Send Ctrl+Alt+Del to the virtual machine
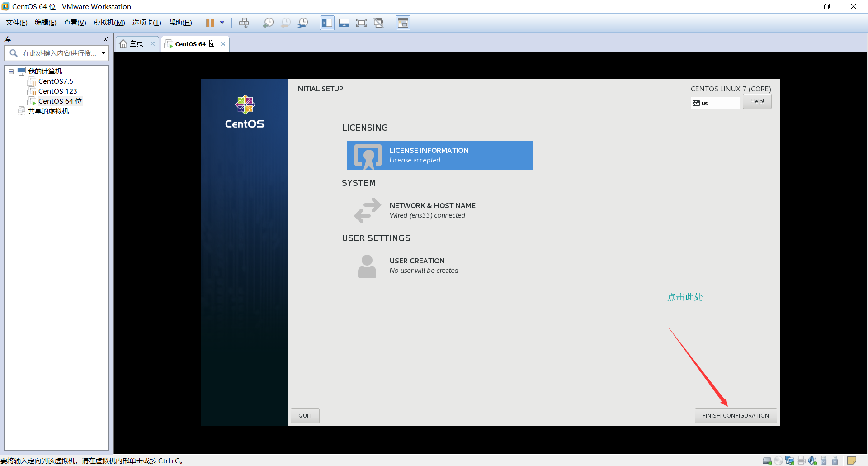Image resolution: width=868 pixels, height=466 pixels. point(244,23)
